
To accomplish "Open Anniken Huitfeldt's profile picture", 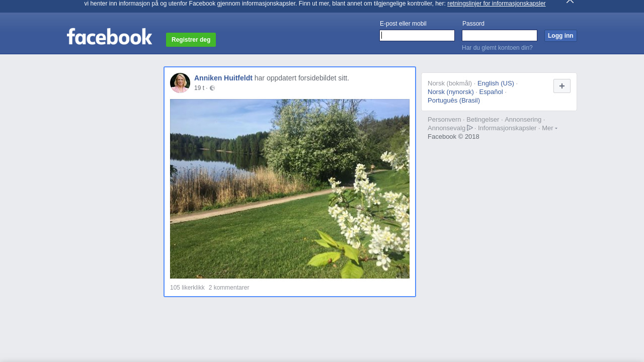I will (x=180, y=83).
